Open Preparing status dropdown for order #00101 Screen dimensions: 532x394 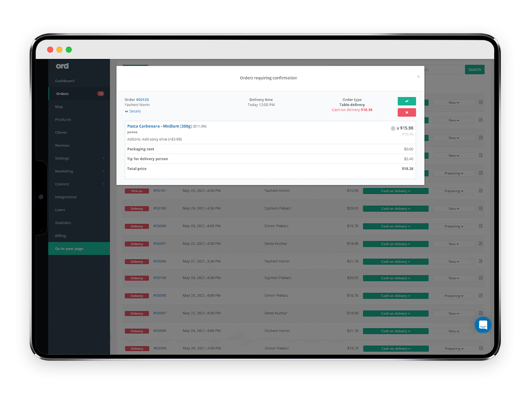click(454, 191)
